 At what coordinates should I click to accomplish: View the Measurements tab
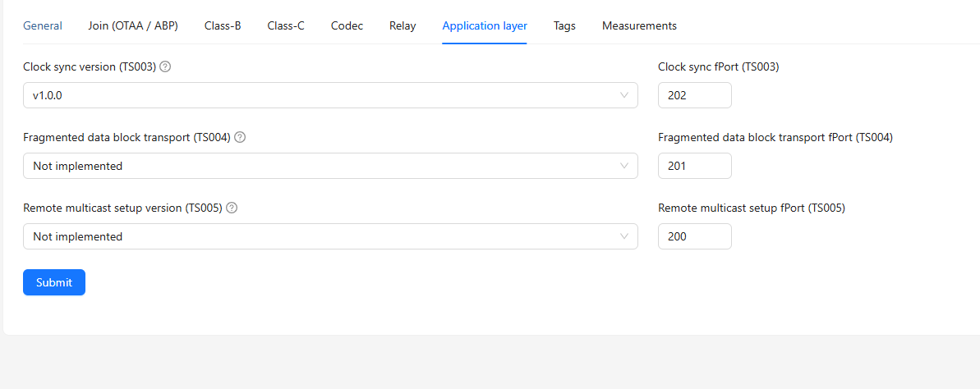click(639, 25)
